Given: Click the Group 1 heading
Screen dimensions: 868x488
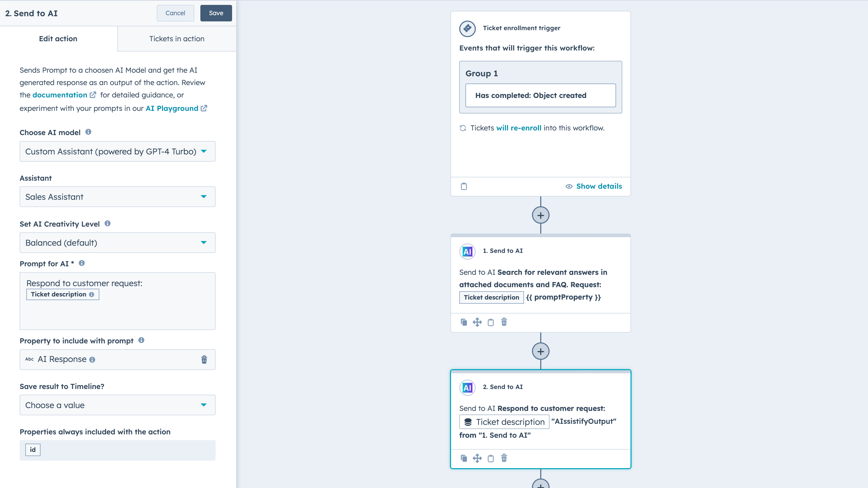Looking at the screenshot, I should [x=481, y=73].
